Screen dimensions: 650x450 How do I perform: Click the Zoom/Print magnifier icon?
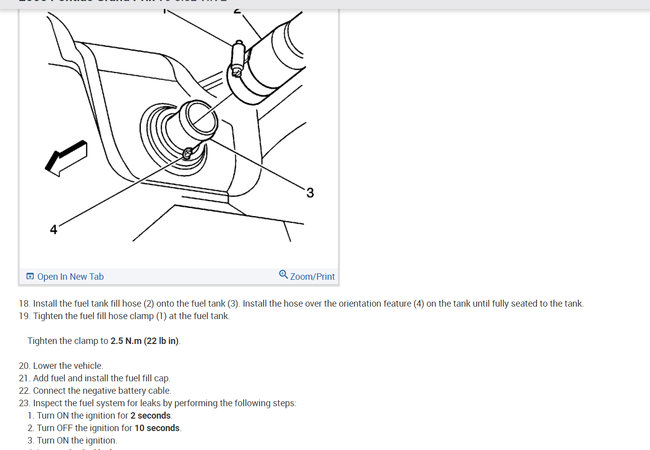click(x=283, y=274)
